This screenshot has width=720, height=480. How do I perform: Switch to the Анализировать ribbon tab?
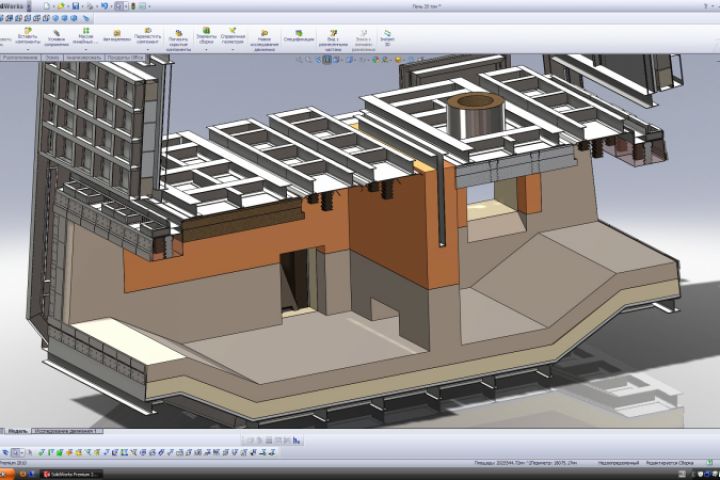coord(83,58)
